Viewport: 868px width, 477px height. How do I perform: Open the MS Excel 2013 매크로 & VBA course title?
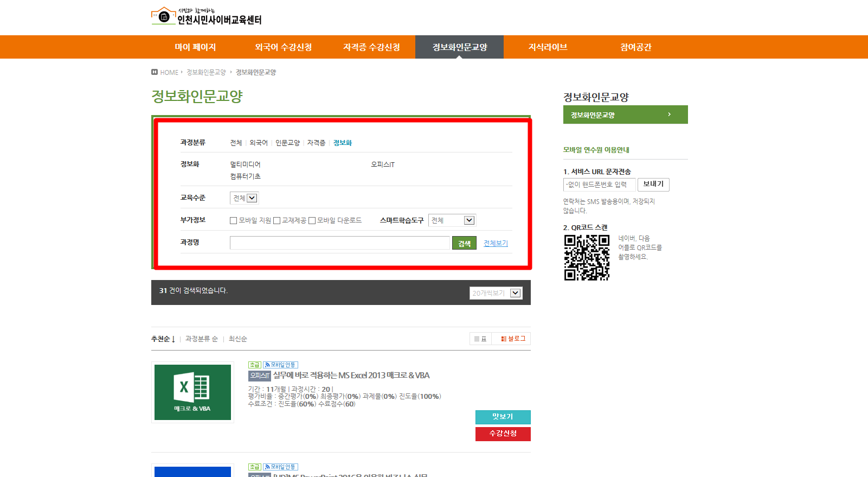coord(351,376)
